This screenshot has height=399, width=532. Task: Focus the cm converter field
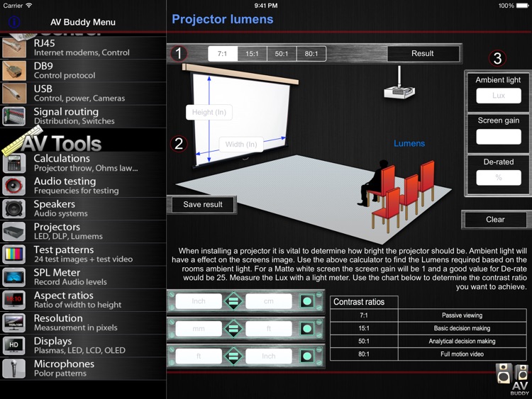tap(268, 301)
